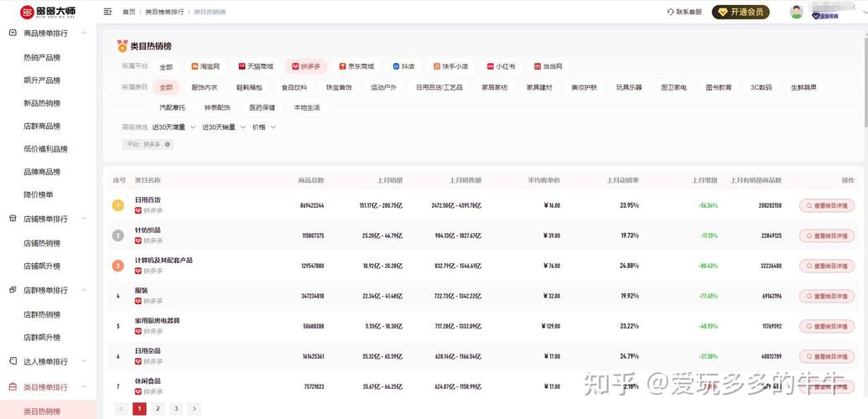The height and width of the screenshot is (419, 868).
Task: Click 查看类目详情 for 日用百货
Action: click(x=826, y=205)
